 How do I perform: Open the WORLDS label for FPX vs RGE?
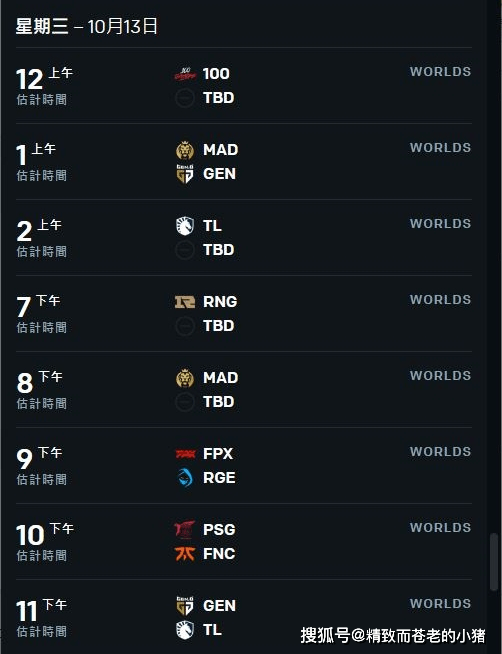tap(440, 452)
